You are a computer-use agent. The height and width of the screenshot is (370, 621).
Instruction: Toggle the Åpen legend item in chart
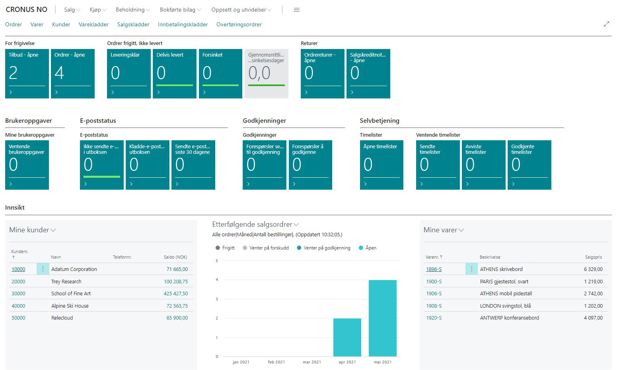pos(368,248)
